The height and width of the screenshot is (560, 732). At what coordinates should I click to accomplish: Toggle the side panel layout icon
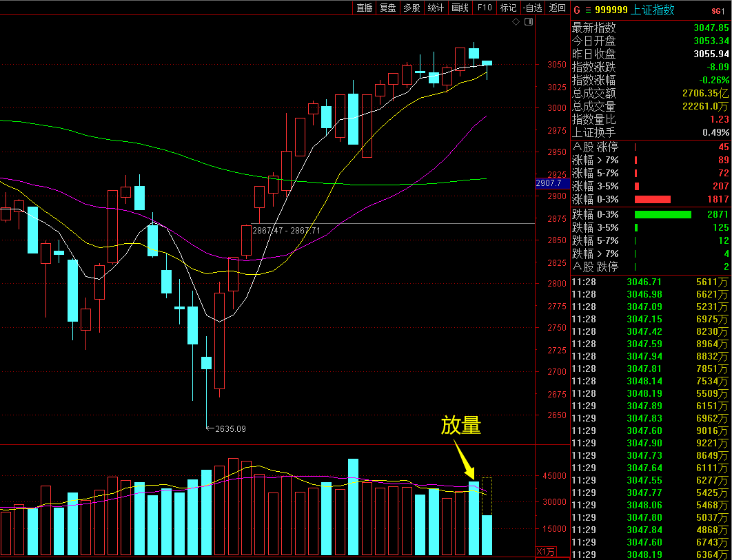click(529, 22)
